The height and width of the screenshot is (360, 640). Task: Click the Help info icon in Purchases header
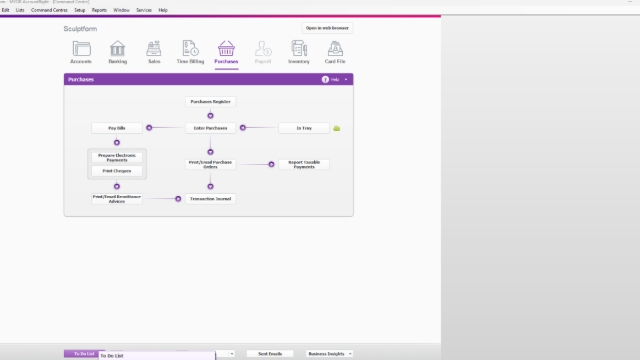pos(325,80)
